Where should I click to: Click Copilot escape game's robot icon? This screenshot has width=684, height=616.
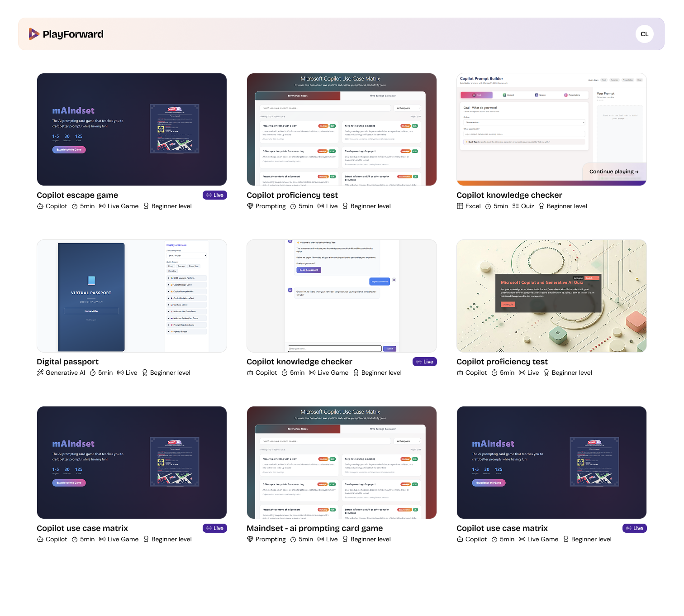(40, 206)
